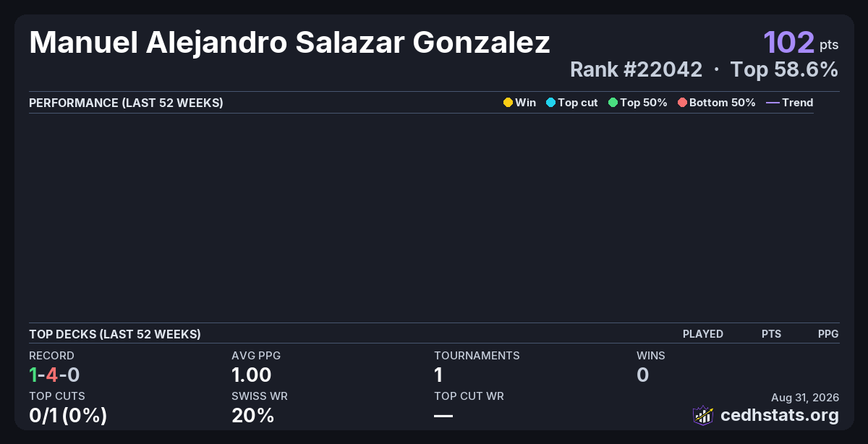The width and height of the screenshot is (868, 444).
Task: Sort by the PPG column header
Action: tap(828, 334)
